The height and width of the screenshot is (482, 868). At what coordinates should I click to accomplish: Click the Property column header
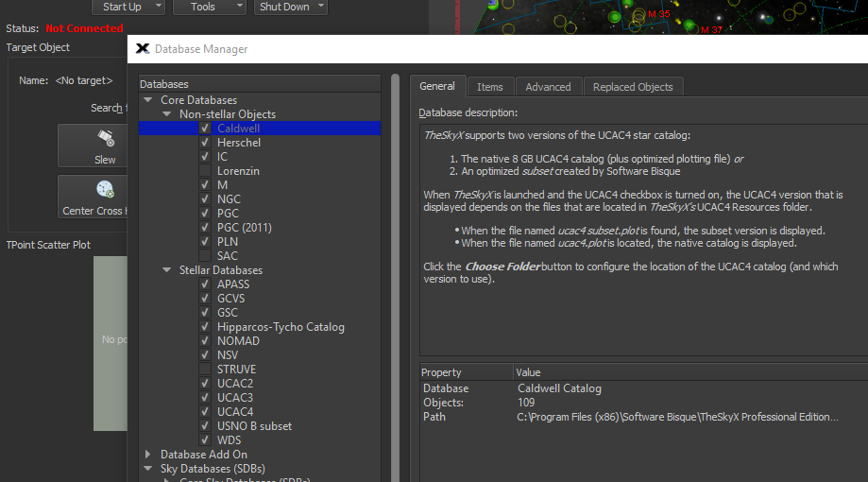pos(466,372)
